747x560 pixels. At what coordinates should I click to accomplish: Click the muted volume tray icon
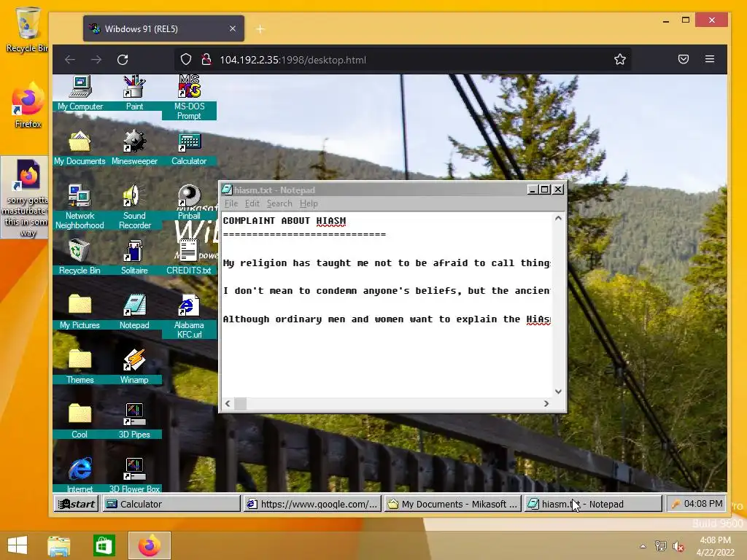(x=678, y=546)
